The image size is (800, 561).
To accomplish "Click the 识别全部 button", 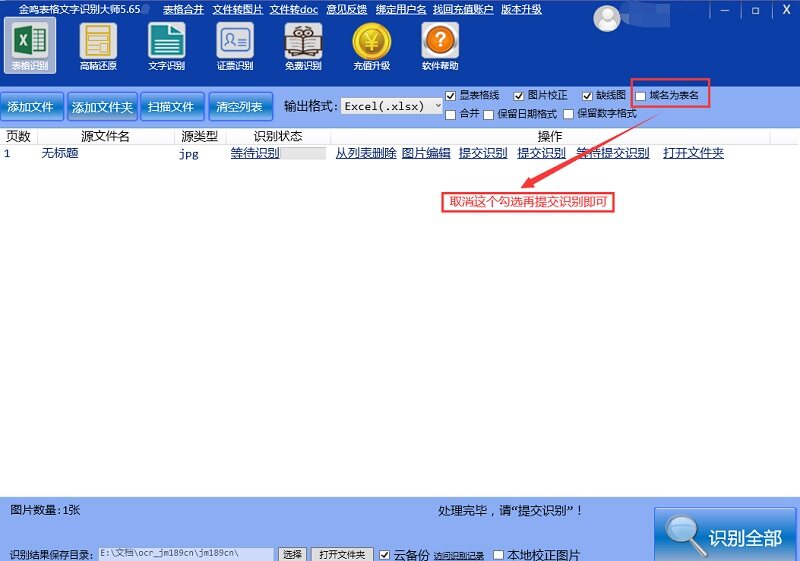I will 724,535.
